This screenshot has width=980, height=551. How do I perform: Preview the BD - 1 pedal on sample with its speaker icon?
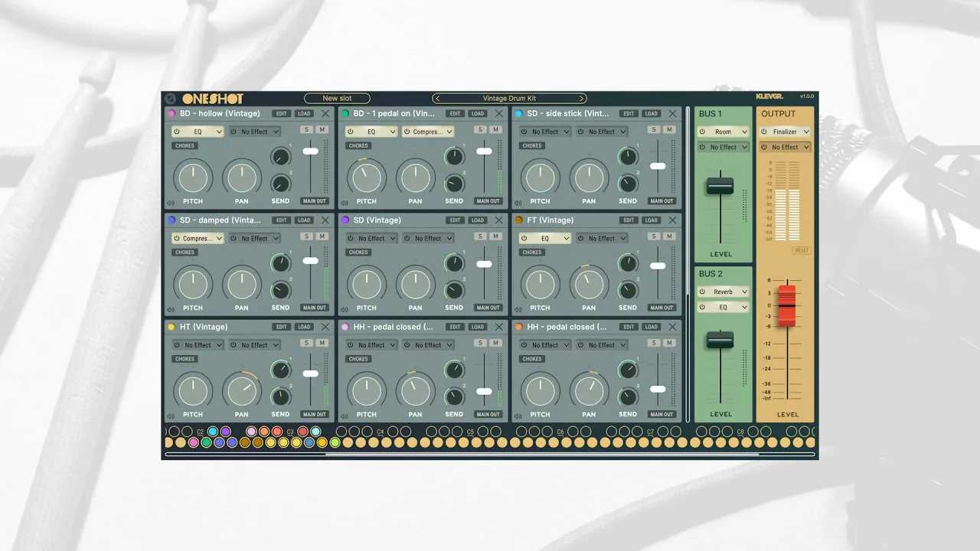click(x=344, y=203)
